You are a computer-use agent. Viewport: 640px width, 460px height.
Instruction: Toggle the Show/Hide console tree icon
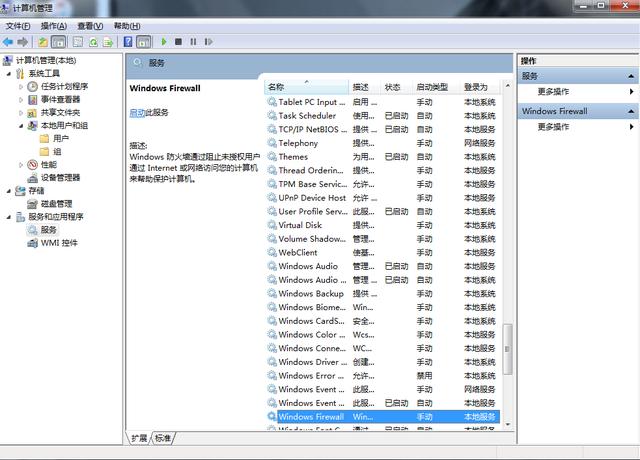point(59,42)
